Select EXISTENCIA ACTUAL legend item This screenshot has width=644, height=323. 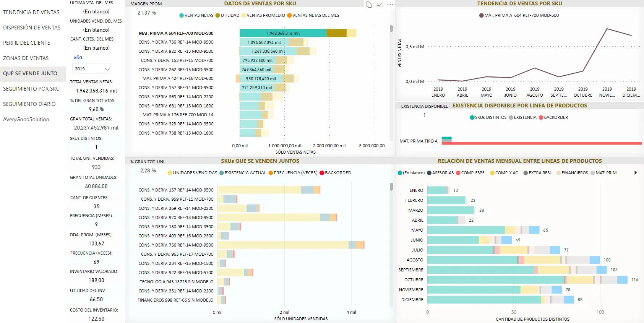pos(243,173)
